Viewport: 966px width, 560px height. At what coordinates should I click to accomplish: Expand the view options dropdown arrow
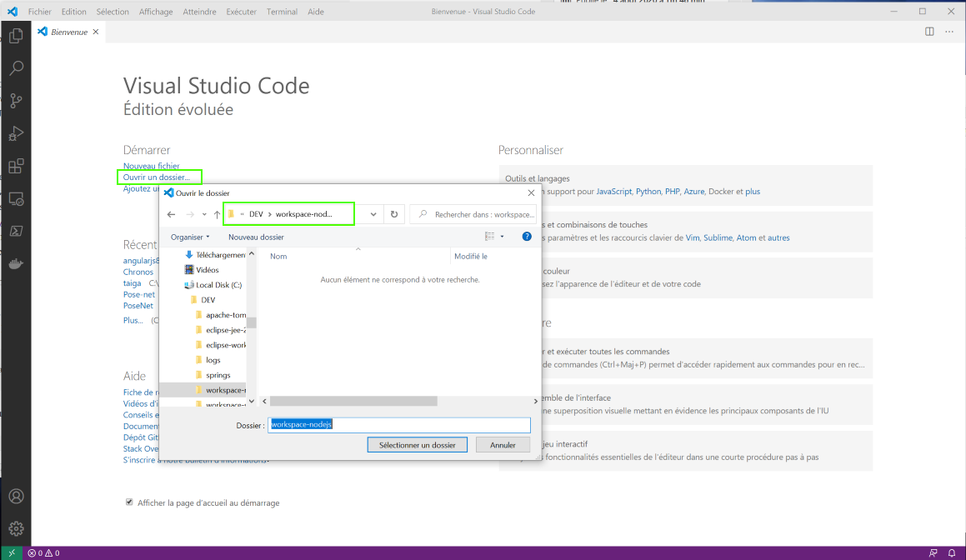[502, 237]
